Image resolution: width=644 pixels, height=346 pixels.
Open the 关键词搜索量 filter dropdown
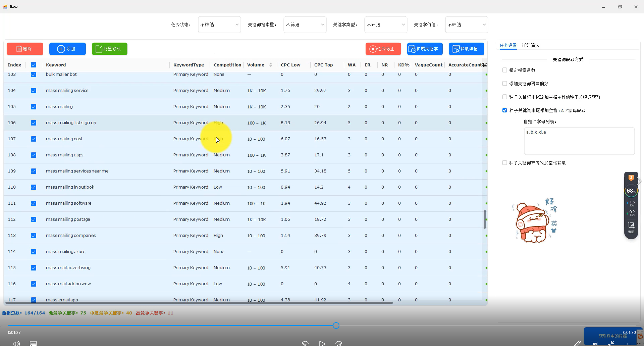(x=305, y=25)
